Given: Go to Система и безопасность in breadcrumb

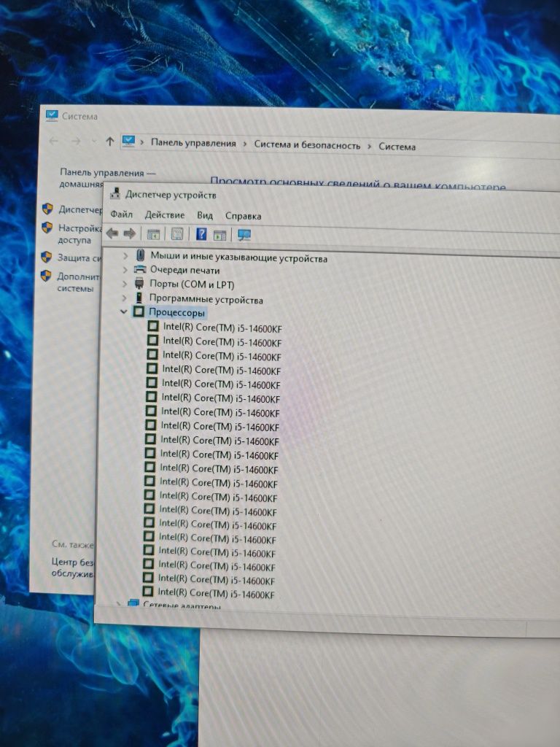Looking at the screenshot, I should coord(307,145).
